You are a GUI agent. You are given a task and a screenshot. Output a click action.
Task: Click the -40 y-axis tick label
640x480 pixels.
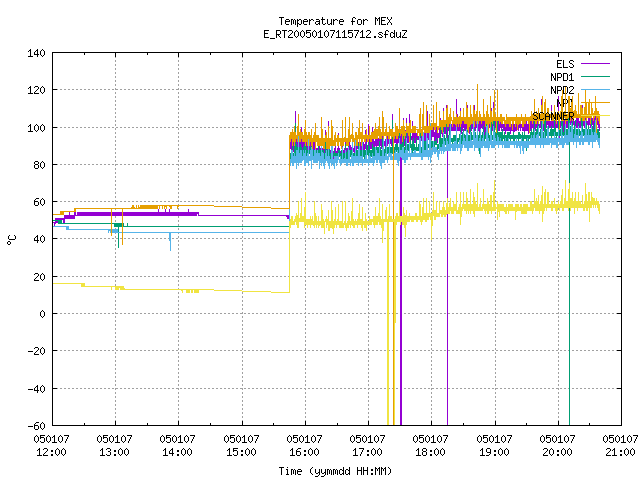tap(36, 389)
